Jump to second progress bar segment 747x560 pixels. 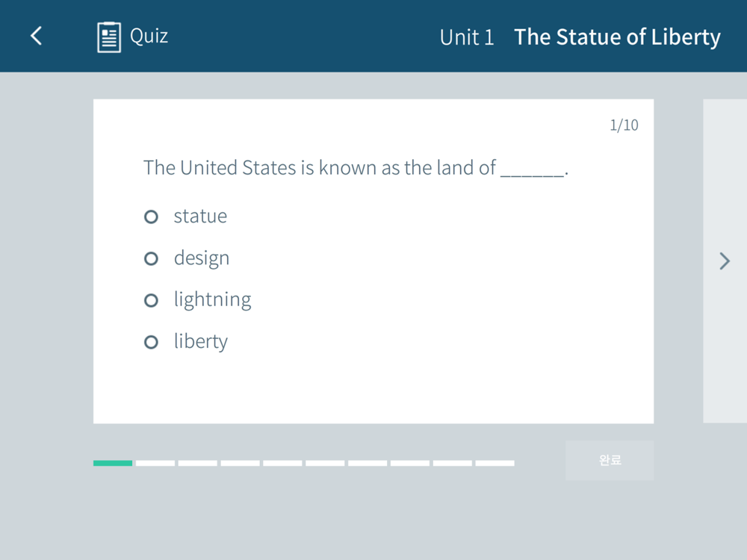155,463
